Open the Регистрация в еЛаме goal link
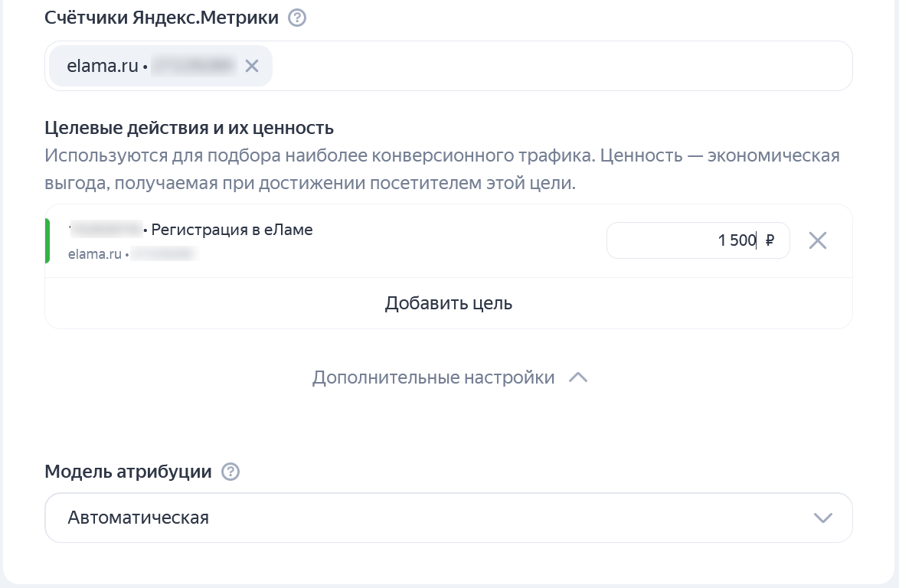The width and height of the screenshot is (899, 588). 233,229
